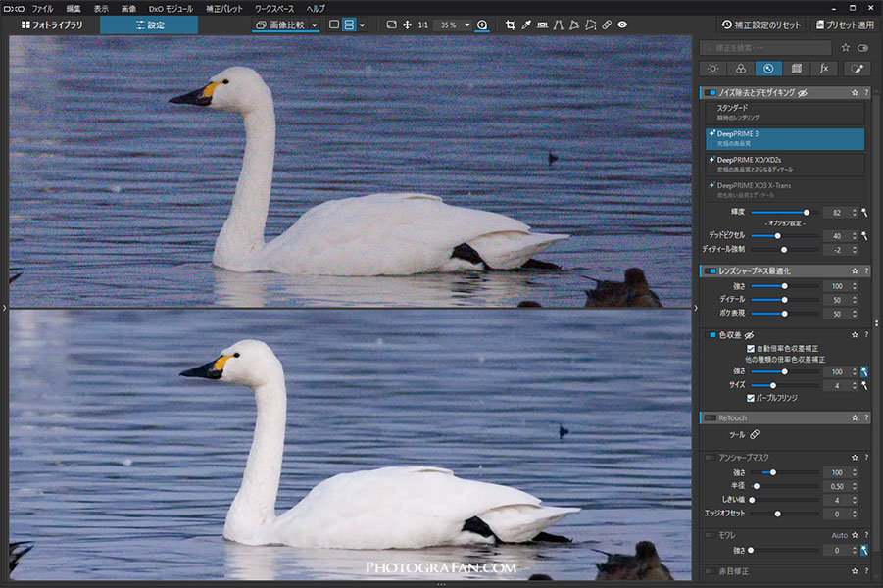Toggle active corrections filter switch
The width and height of the screenshot is (883, 588).
862,48
